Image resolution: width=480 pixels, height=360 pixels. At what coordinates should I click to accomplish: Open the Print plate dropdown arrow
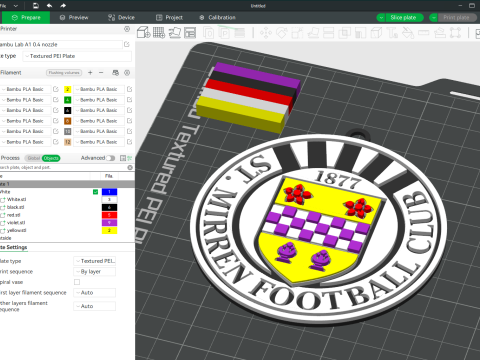[x=434, y=18]
